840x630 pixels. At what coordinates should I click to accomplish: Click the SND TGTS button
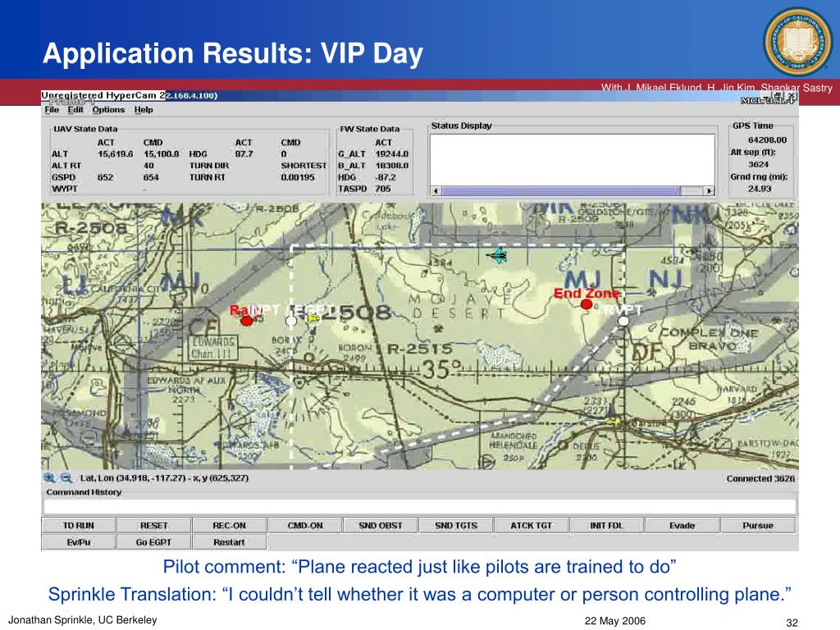coord(456,526)
